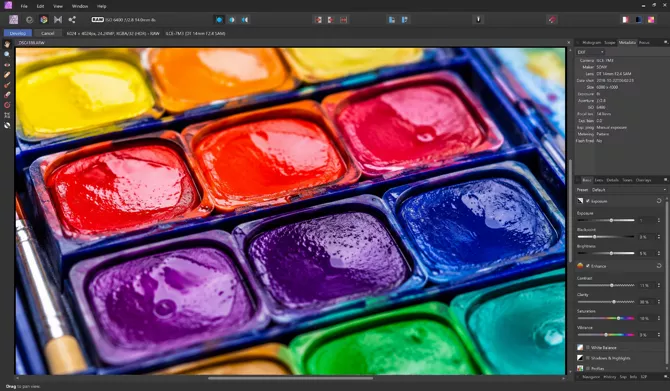Switch to the Photo persona
670x391 pixels.
point(14,19)
